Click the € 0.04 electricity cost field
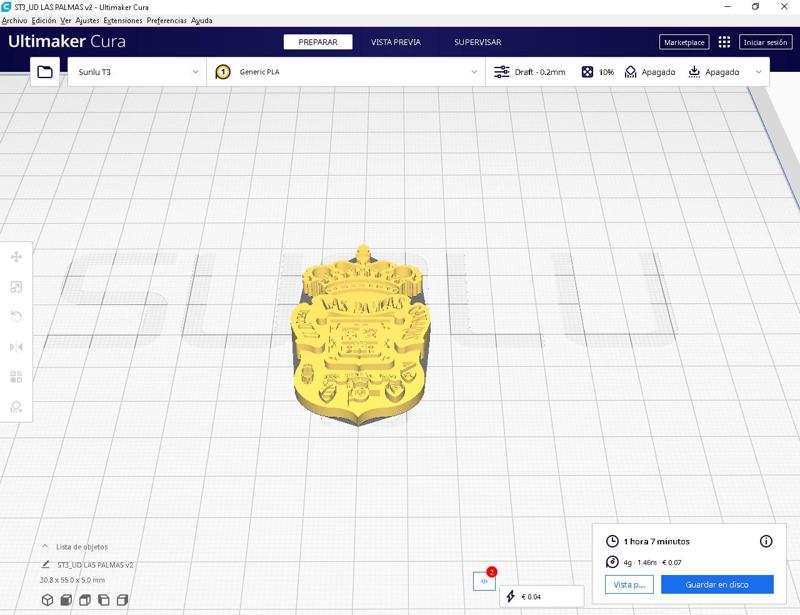 542,596
